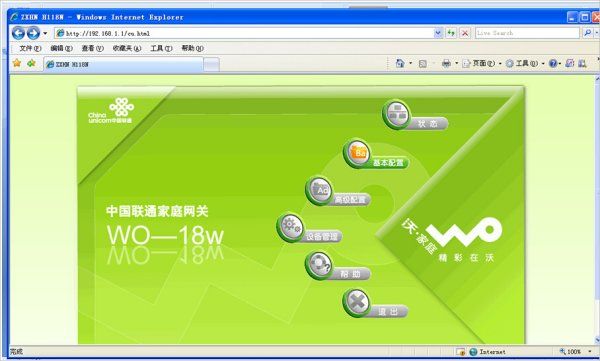Open the 状态 status icon
The image size is (600, 361).
396,114
